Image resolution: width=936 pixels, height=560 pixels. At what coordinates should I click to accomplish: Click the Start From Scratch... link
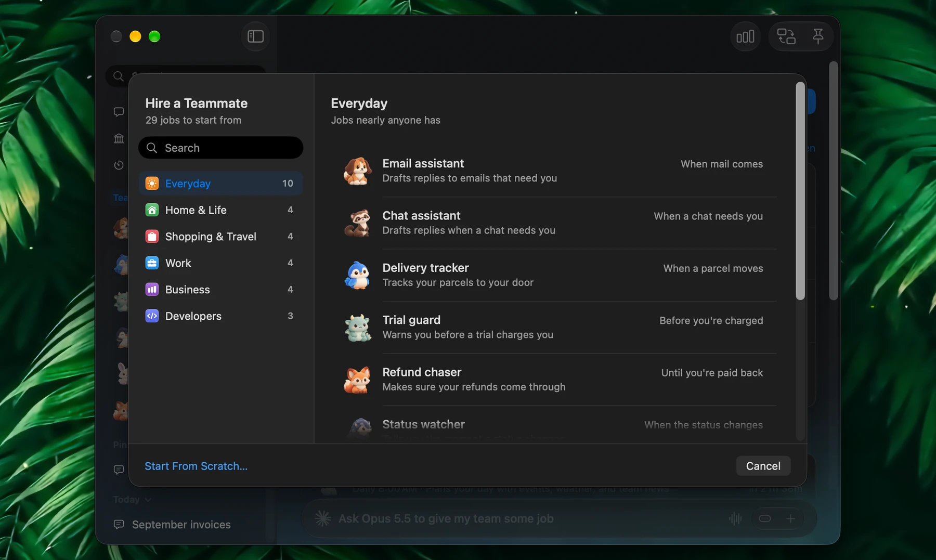pyautogui.click(x=196, y=466)
